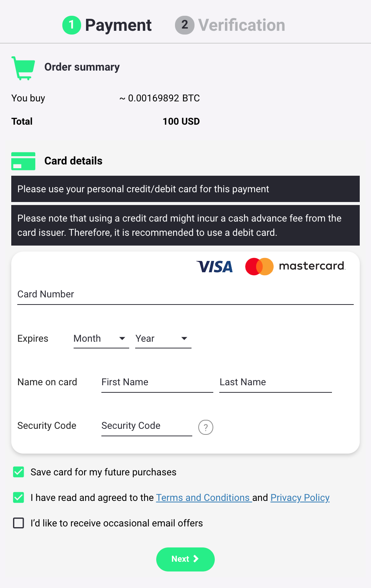Click the green credit card details icon

click(x=23, y=161)
